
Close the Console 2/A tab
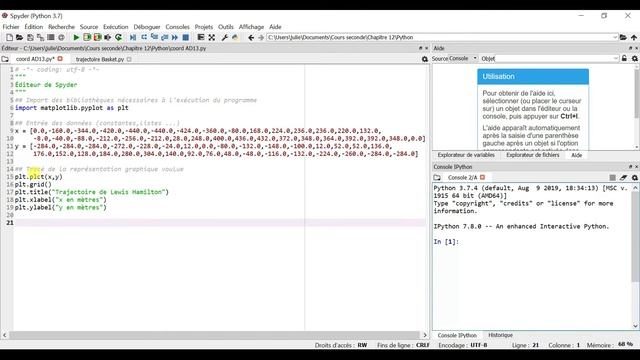482,177
